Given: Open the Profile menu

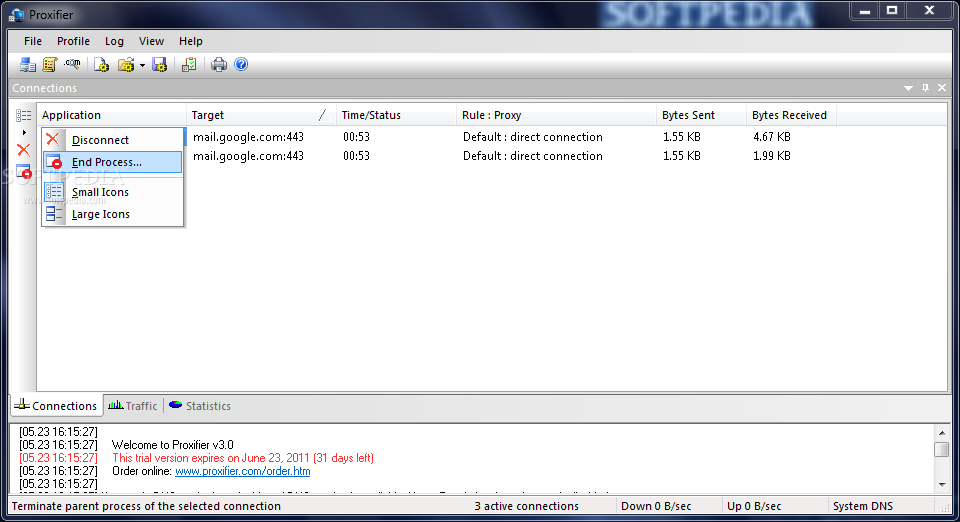Looking at the screenshot, I should pyautogui.click(x=73, y=41).
